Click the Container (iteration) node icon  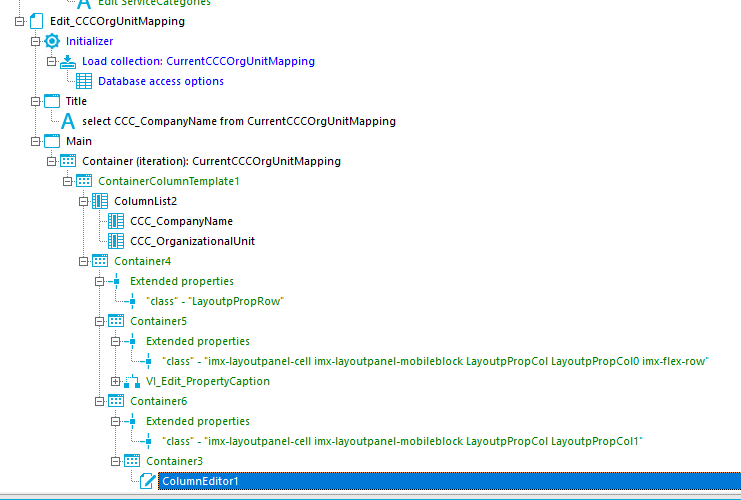[68, 161]
